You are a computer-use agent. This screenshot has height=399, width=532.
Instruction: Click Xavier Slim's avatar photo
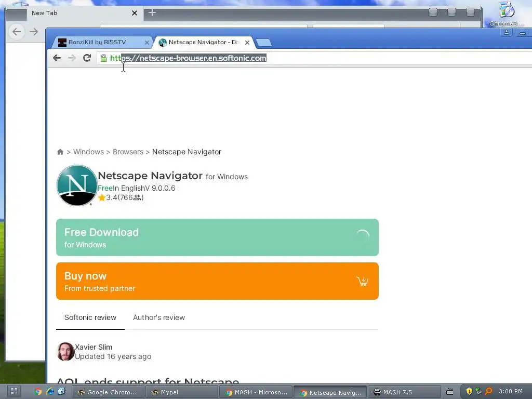[x=65, y=352]
